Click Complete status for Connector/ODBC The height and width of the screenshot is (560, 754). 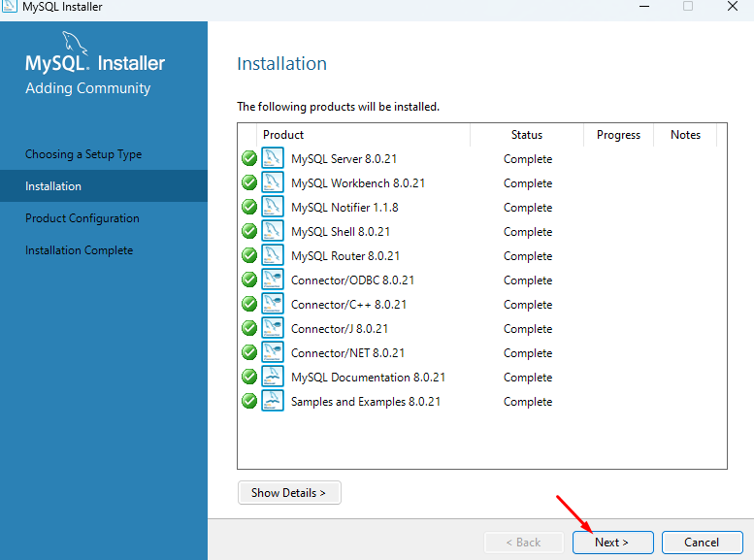pyautogui.click(x=528, y=280)
